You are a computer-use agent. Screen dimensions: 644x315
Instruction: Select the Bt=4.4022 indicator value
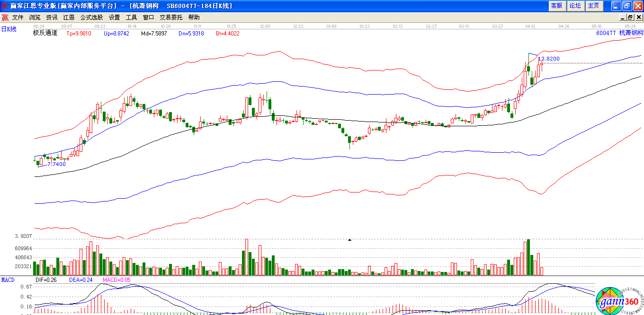pos(228,34)
